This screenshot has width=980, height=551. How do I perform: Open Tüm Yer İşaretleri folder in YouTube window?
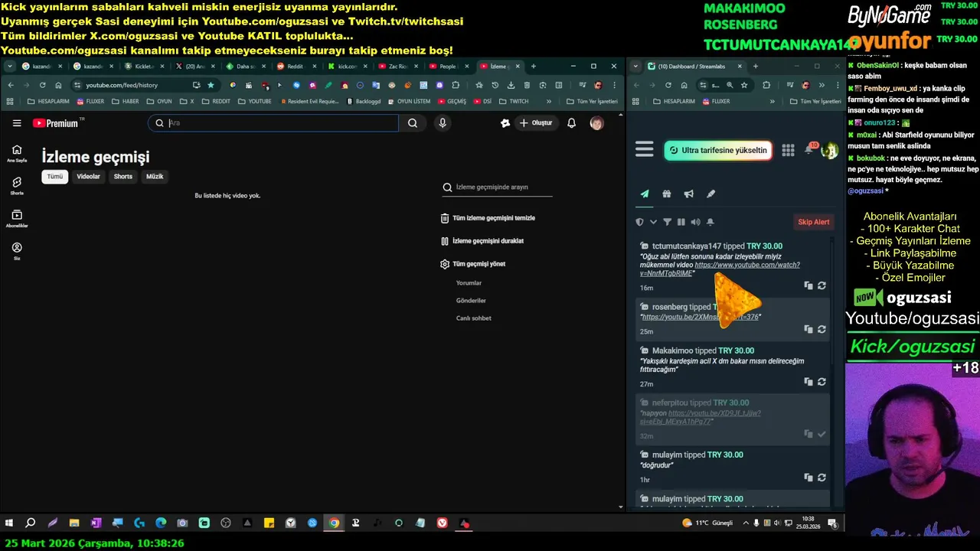593,101
